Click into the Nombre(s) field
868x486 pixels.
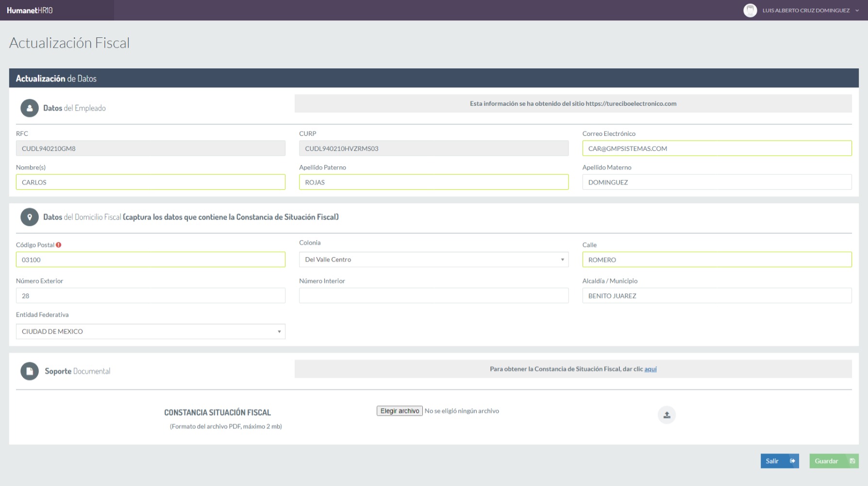click(150, 182)
